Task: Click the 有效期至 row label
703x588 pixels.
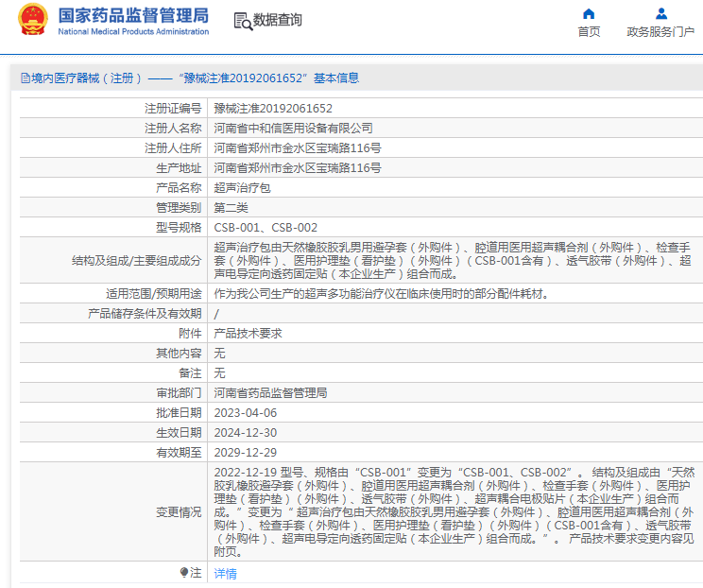Action: (179, 453)
